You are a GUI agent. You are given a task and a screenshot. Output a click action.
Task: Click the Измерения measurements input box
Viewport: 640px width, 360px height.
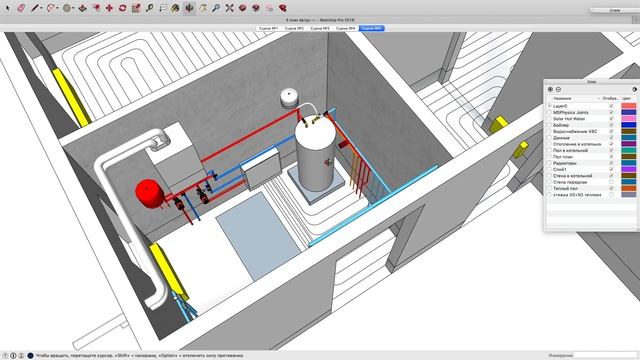[605, 356]
